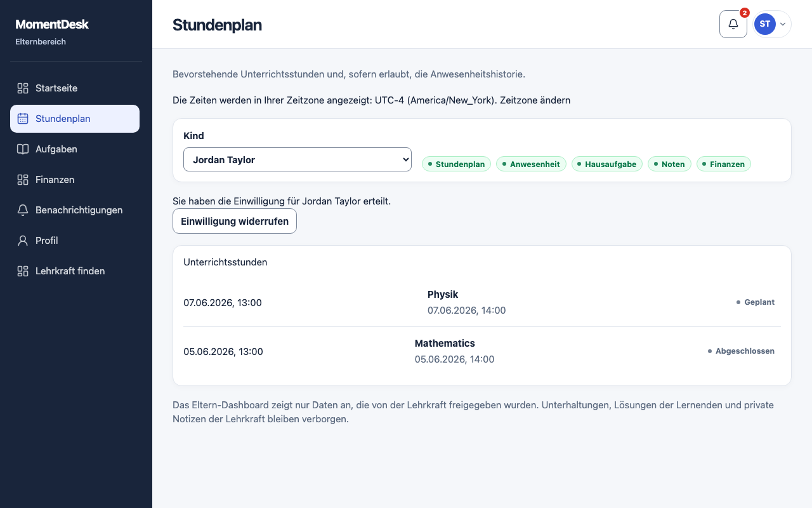This screenshot has width=812, height=508.
Task: Click the Zeitzone ändern link
Action: (535, 100)
